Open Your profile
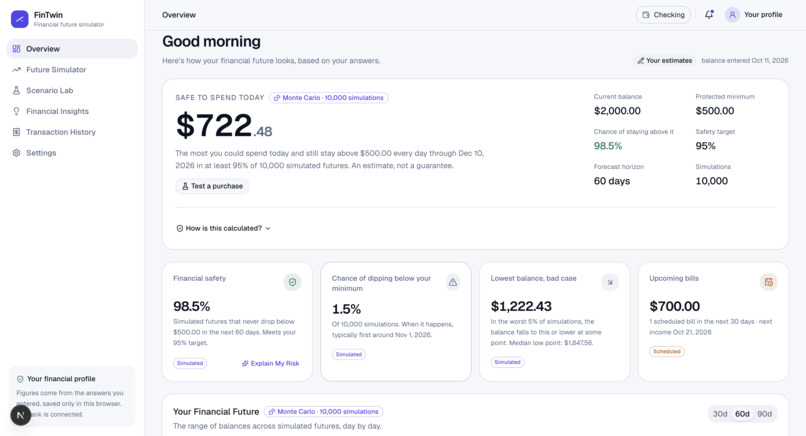This screenshot has height=436, width=806. pos(754,15)
